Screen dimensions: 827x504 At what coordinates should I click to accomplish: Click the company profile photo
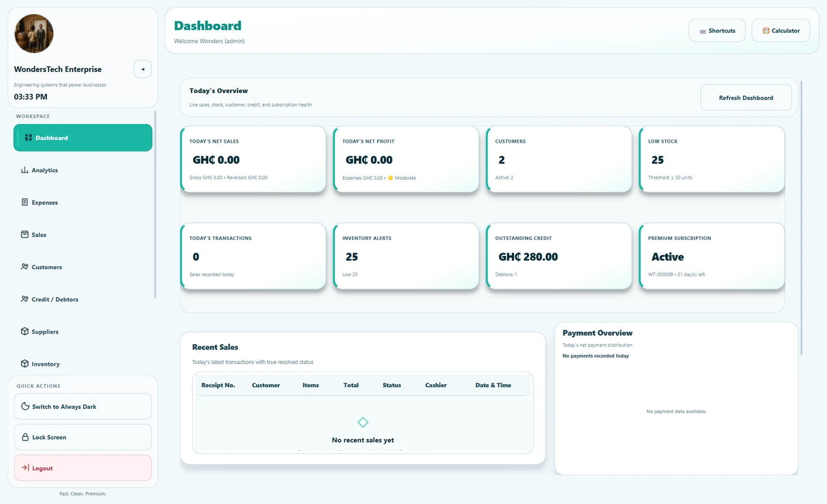(x=34, y=34)
